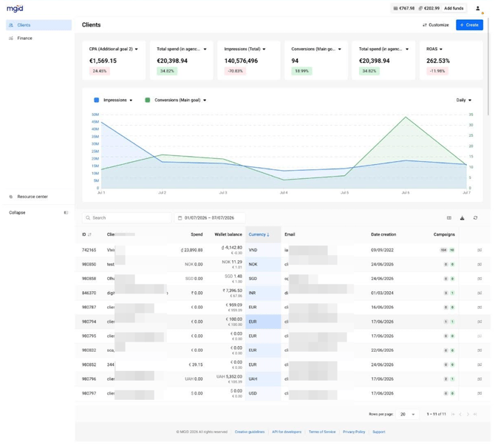Click the collapse sidebar icon

pos(66,213)
